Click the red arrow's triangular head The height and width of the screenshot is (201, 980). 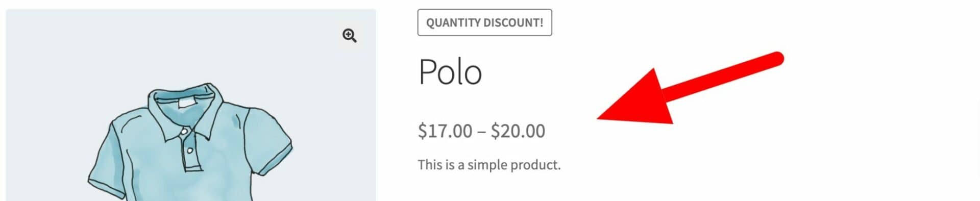point(638,99)
